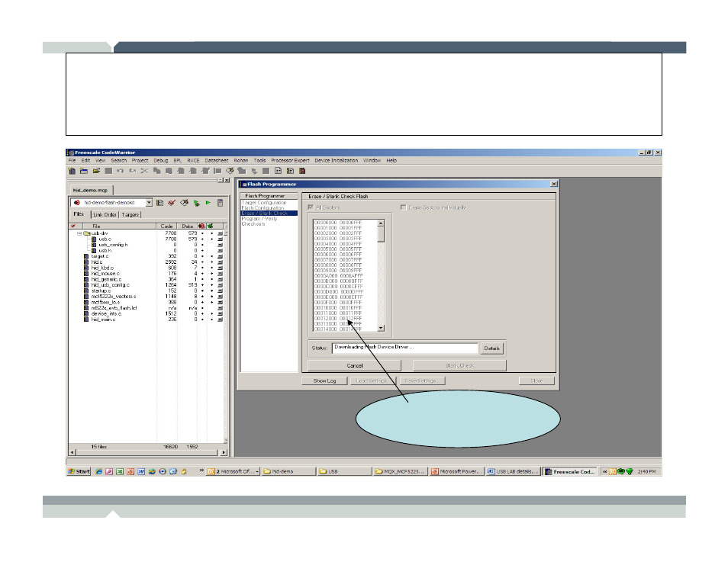The height and width of the screenshot is (562, 728).
Task: Toggle the debug dot for target.c row
Action: pyautogui.click(x=202, y=256)
